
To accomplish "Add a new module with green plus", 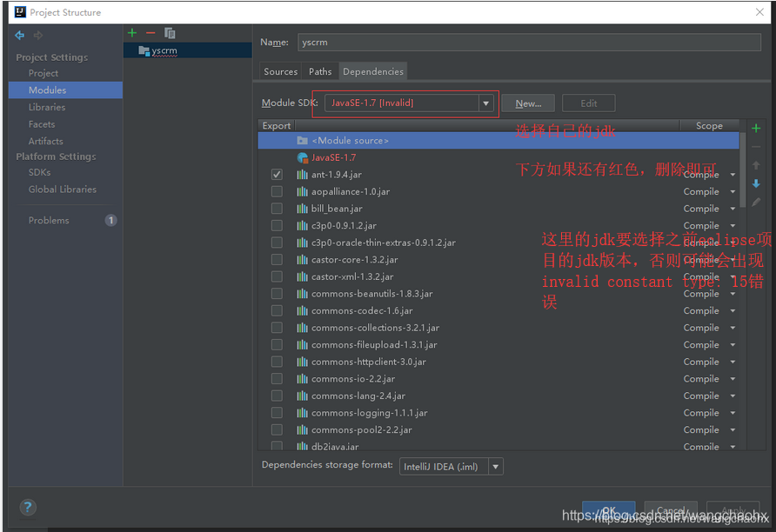I will click(132, 33).
